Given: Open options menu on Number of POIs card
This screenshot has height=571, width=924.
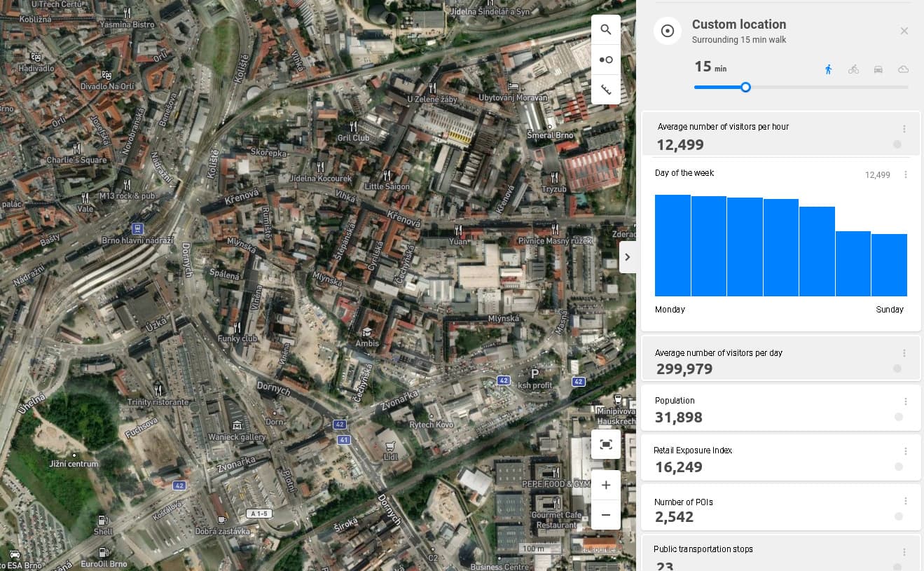Looking at the screenshot, I should point(904,502).
